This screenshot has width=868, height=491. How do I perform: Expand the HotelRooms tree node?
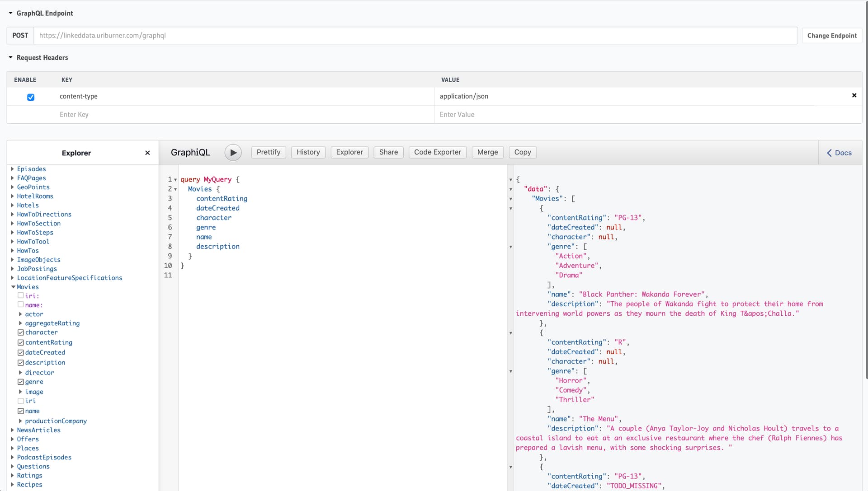[12, 196]
